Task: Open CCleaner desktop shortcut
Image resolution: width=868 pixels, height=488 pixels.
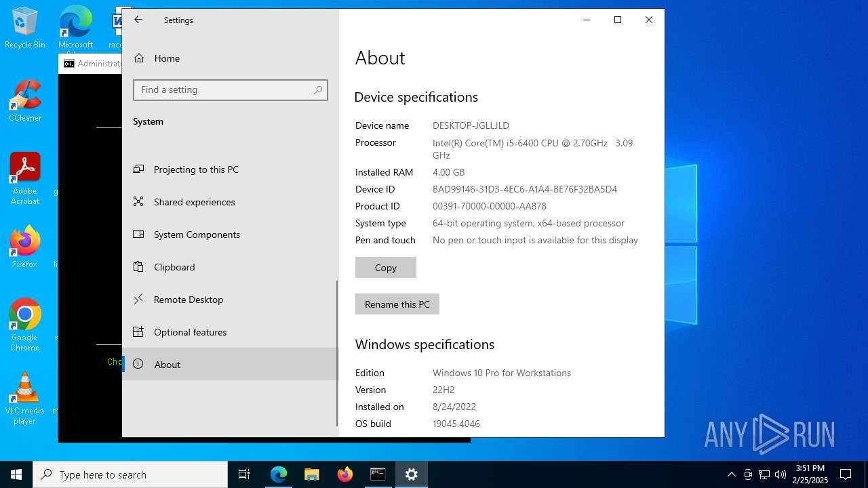Action: point(25,102)
